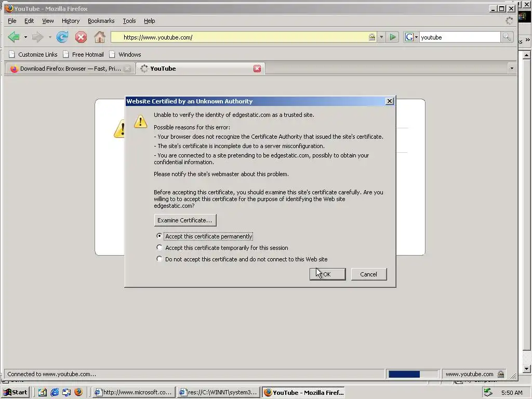Click the Examine Certificate button
This screenshot has height=399, width=532.
click(185, 220)
